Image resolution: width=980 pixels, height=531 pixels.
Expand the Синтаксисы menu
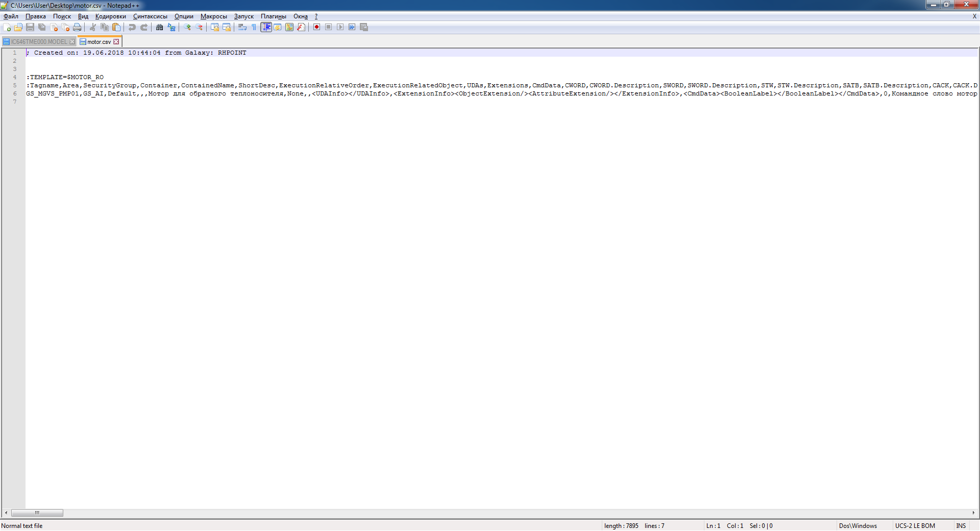150,16
